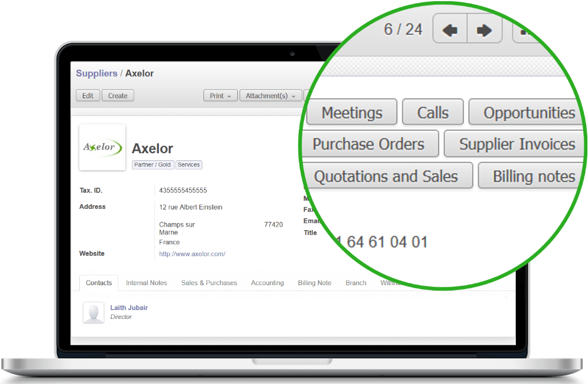Select address line 12 rue Albert Einstein
This screenshot has height=384, width=588.
[190, 207]
